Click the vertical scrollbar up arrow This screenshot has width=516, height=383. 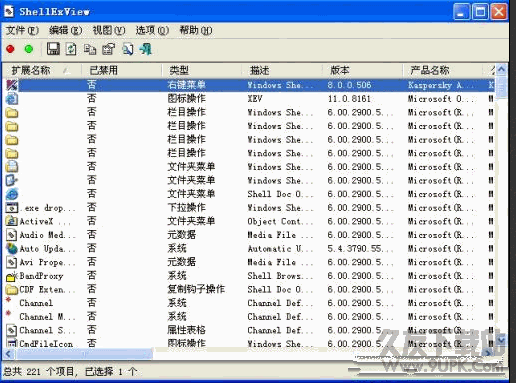(501, 69)
